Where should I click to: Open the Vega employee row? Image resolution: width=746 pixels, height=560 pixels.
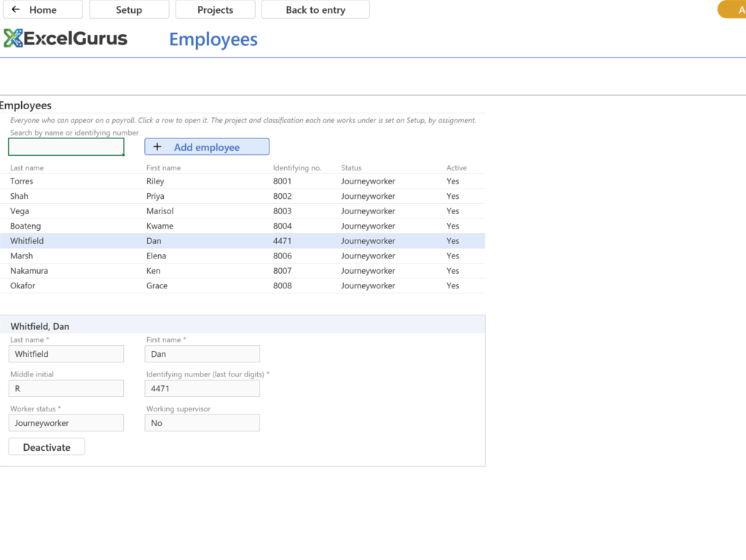[243, 211]
